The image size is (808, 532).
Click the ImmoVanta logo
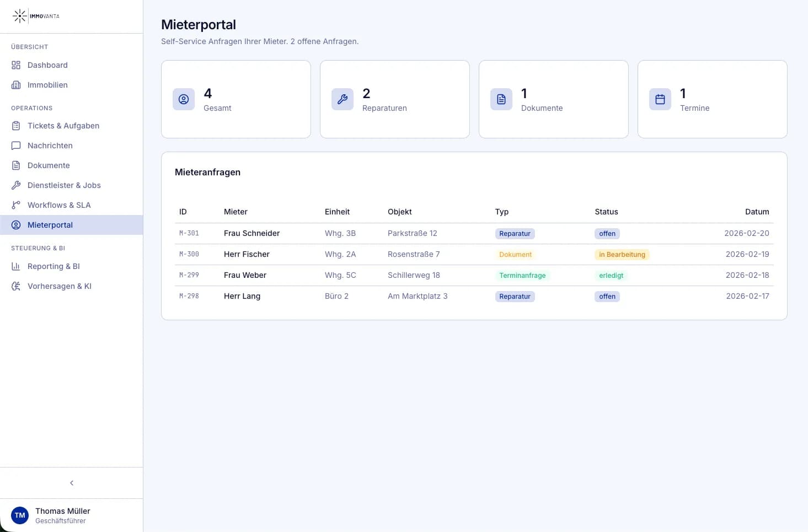(35, 16)
